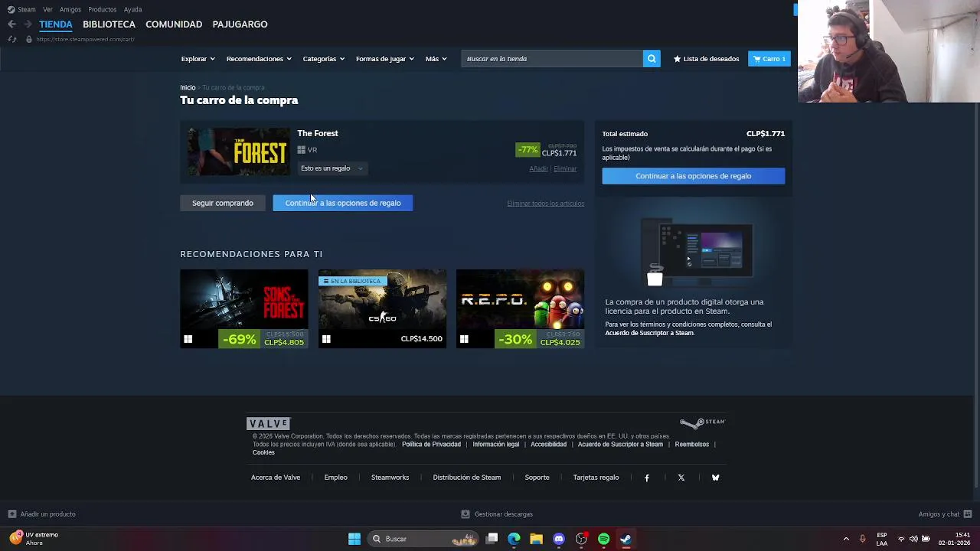Image resolution: width=980 pixels, height=551 pixels.
Task: Expand the Explorar dropdown
Action: point(198,59)
